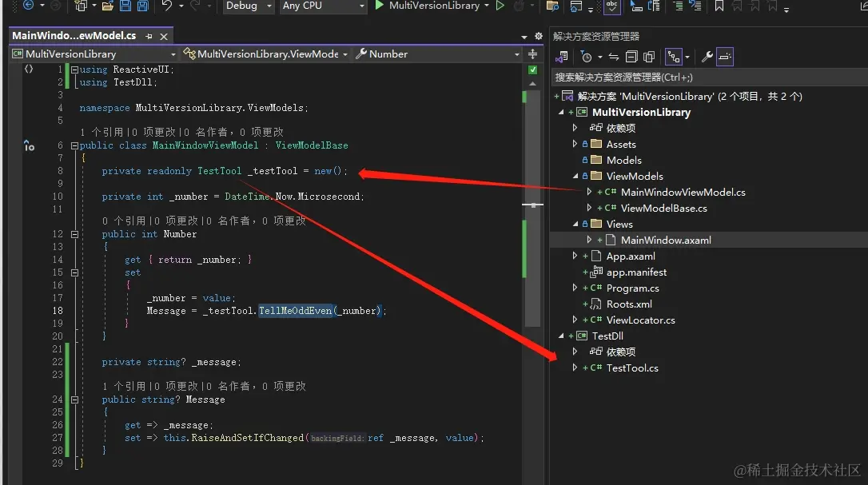This screenshot has width=868, height=485.
Task: Expand Program.cs node
Action: click(x=575, y=288)
